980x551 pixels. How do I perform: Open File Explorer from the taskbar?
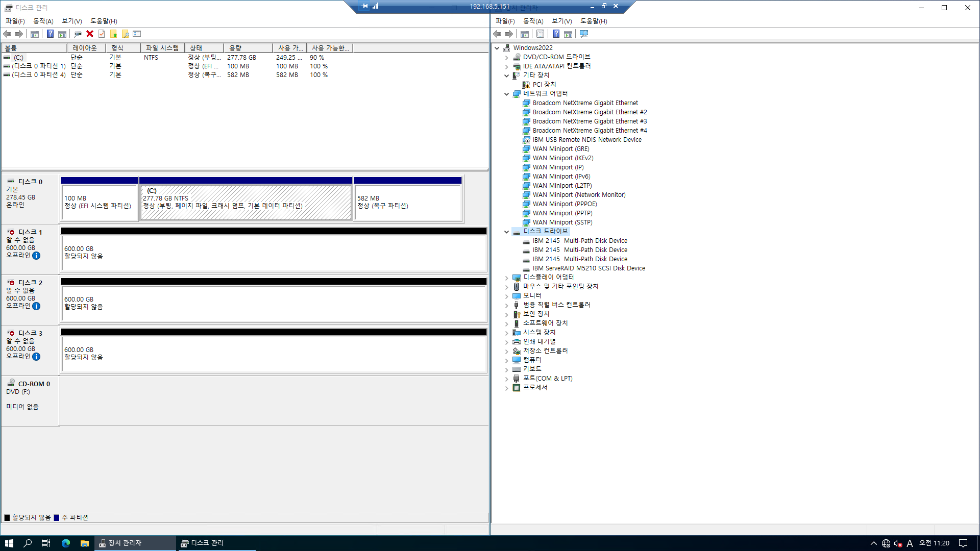pos(85,543)
